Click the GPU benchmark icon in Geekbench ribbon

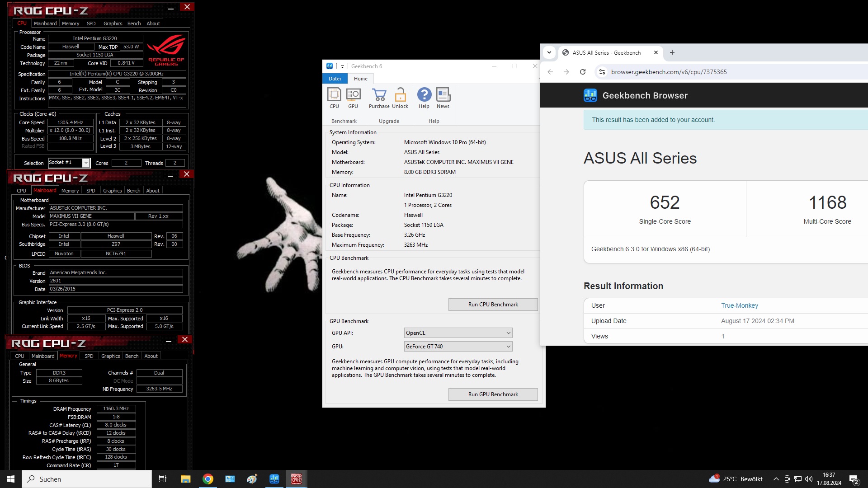(x=353, y=98)
